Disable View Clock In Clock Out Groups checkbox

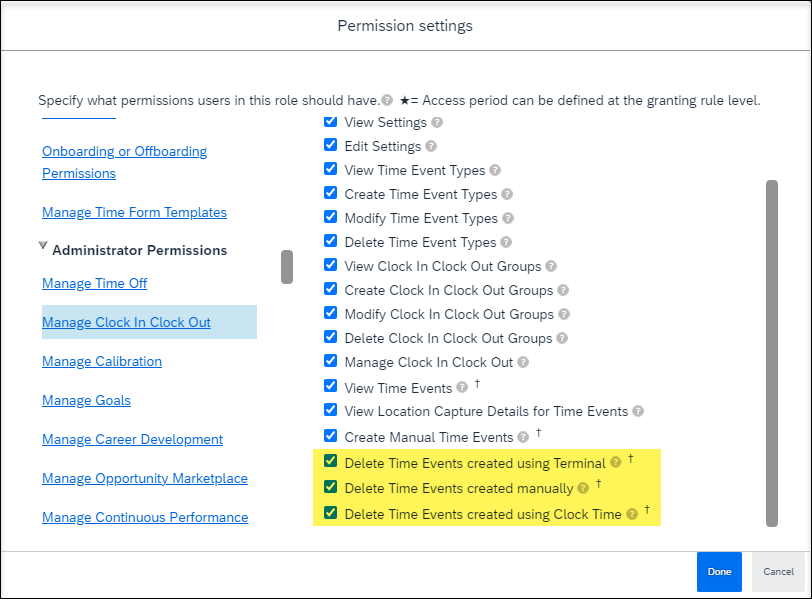(x=330, y=265)
